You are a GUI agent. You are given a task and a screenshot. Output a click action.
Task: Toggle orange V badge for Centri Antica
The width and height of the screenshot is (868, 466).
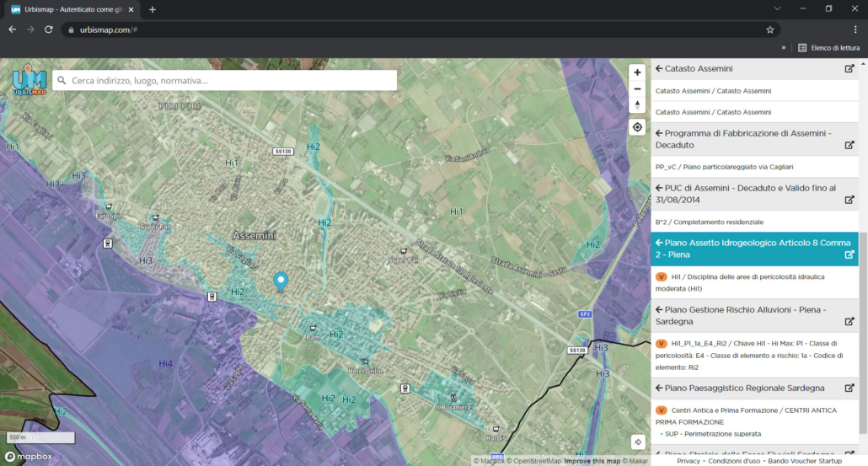pyautogui.click(x=661, y=410)
